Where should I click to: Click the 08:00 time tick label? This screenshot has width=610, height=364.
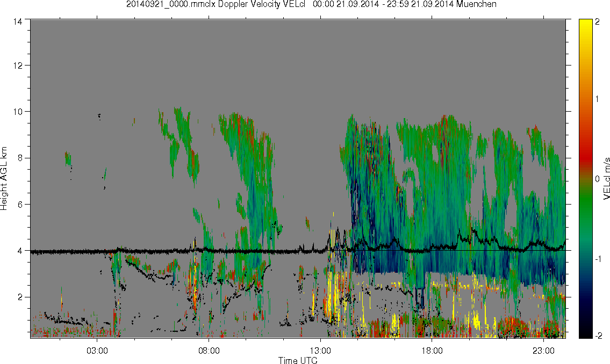(209, 351)
